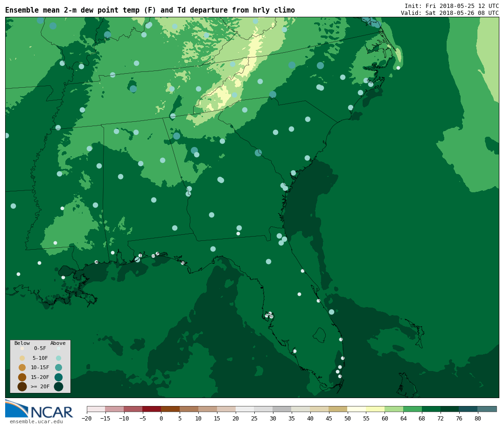Click the '10-15F' legend label
This screenshot has width=504, height=427.
40,367
